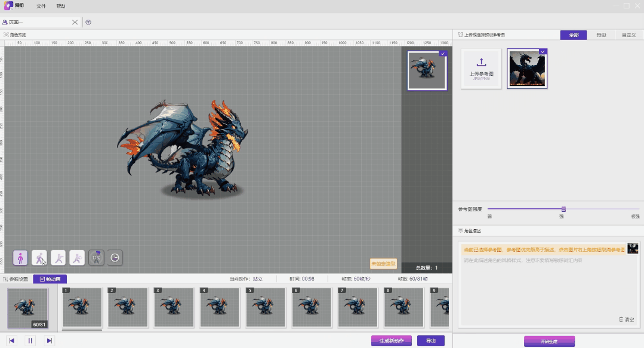Click the upload reference image tile
Screen dimensions: 644x348
click(x=481, y=69)
